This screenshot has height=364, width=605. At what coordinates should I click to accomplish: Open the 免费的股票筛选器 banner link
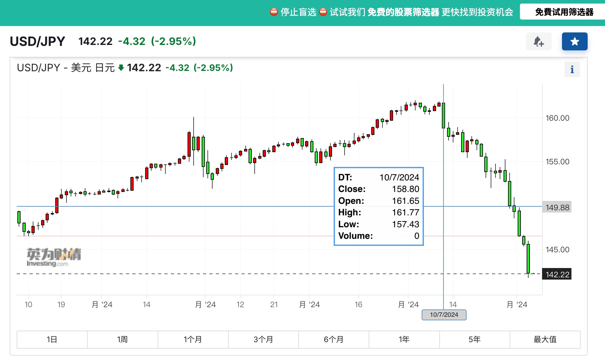point(403,12)
